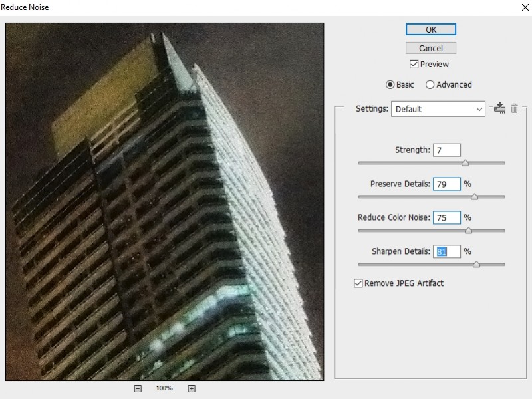Confirm noise reduction with OK
532x399 pixels.
coord(430,29)
